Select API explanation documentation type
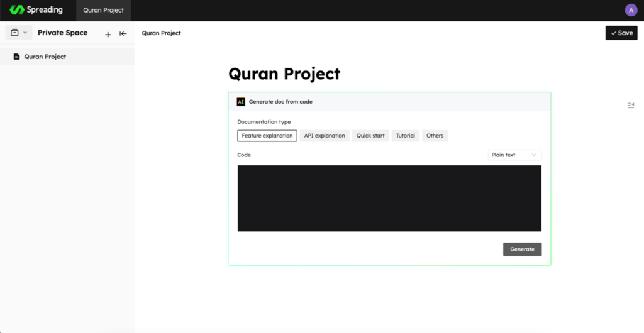Image resolution: width=644 pixels, height=333 pixels. [325, 136]
